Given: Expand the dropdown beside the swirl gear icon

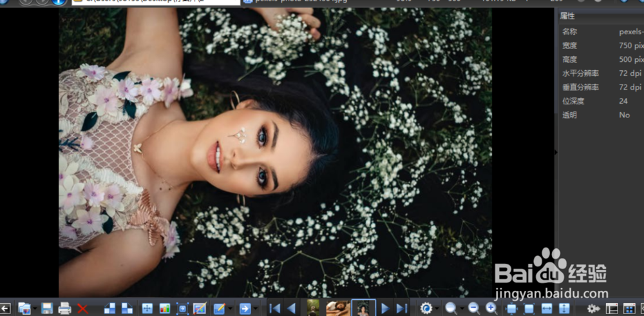Looking at the screenshot, I should tap(437, 309).
